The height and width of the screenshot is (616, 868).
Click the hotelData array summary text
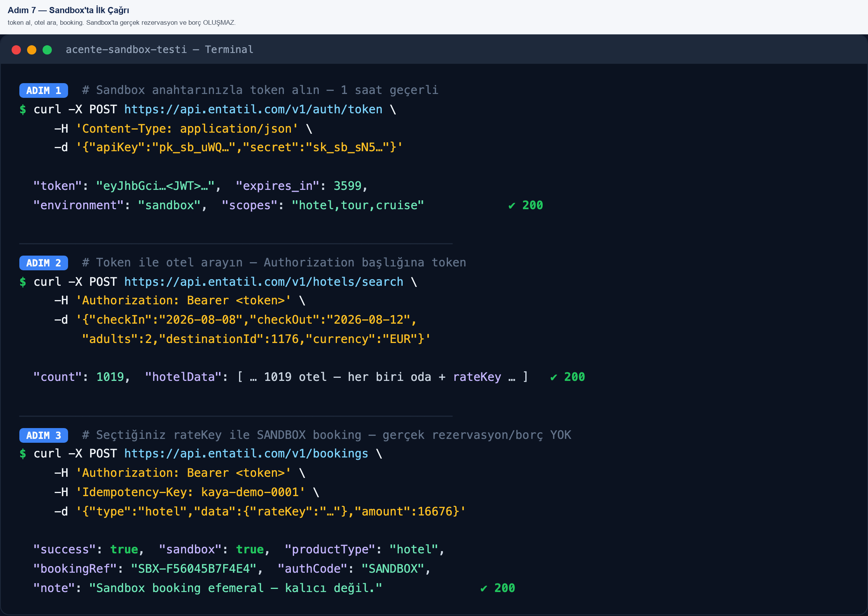point(383,377)
